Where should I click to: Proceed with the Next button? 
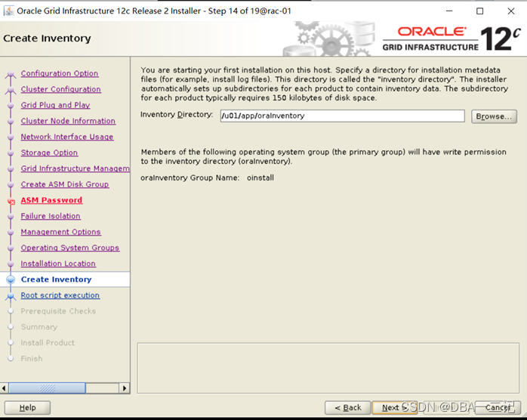[395, 408]
